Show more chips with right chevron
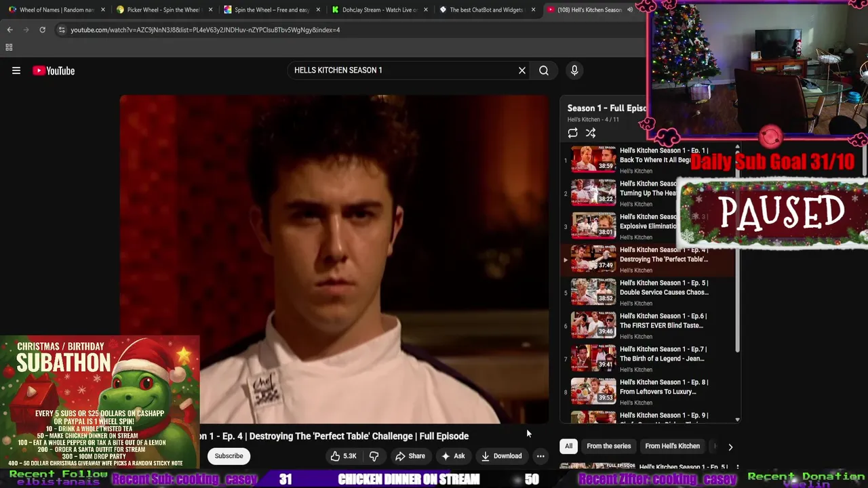The width and height of the screenshot is (868, 488). click(730, 447)
